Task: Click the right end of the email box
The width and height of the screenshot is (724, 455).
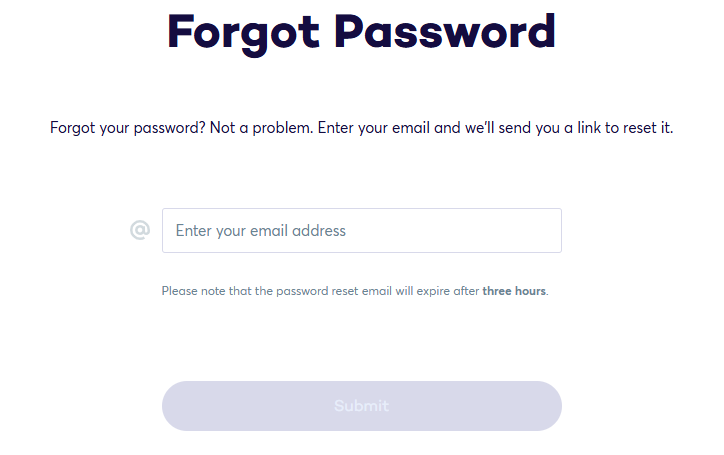Action: tap(545, 230)
